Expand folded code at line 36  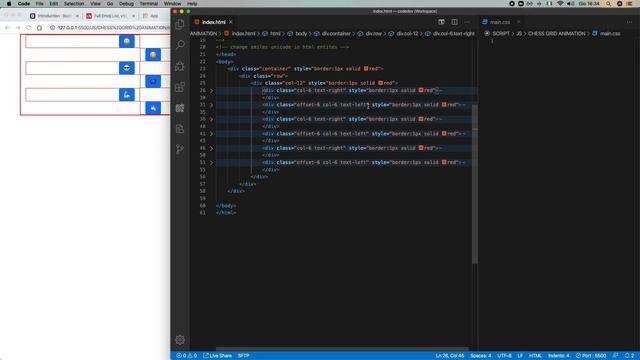coord(211,119)
